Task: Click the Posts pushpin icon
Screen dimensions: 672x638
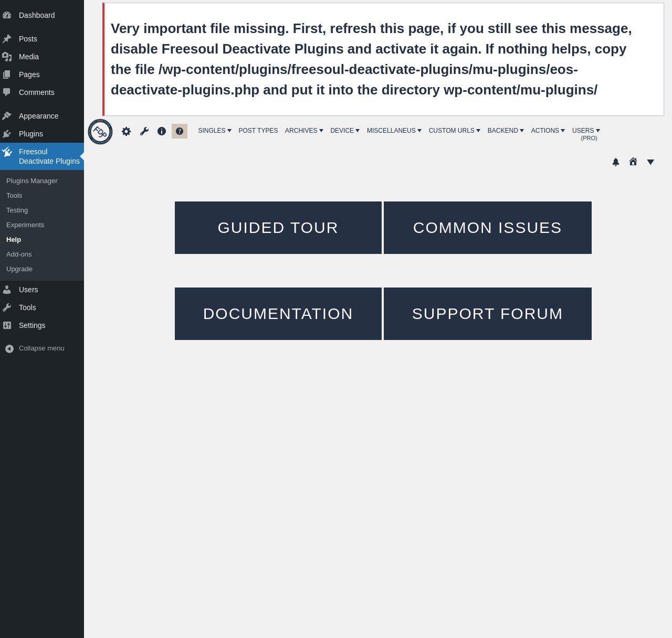Action: coord(7,39)
